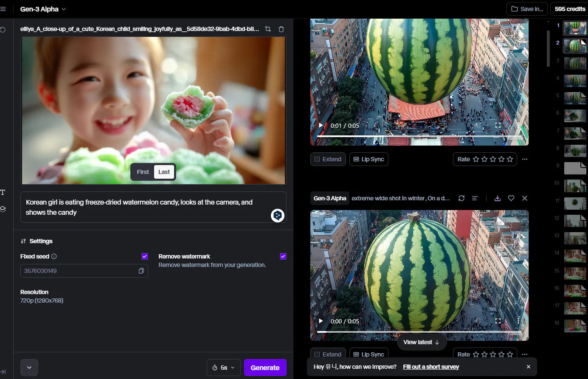Viewport: 588px width, 379px height.
Task: Edit the watermelon candy prompt text box
Action: [x=153, y=207]
